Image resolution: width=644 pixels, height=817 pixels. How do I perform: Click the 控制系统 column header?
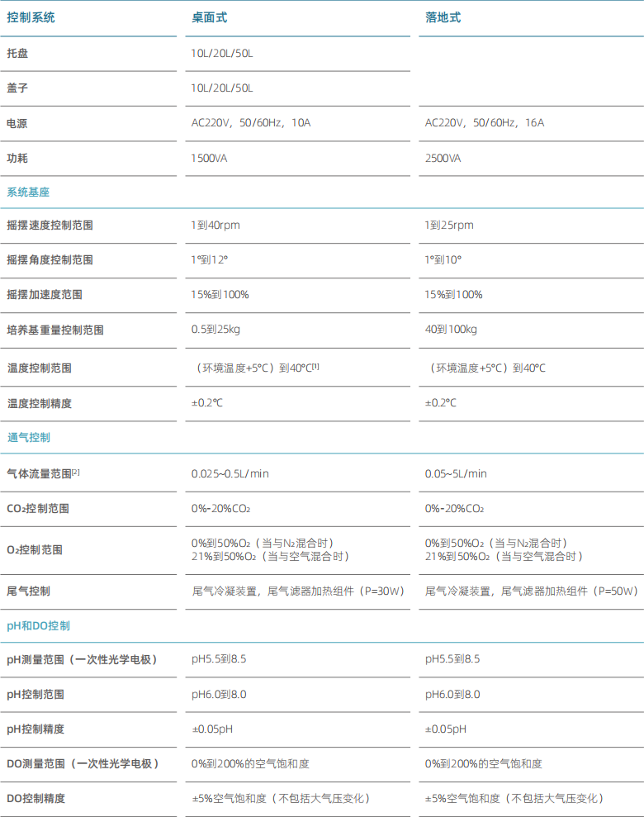[x=31, y=17]
